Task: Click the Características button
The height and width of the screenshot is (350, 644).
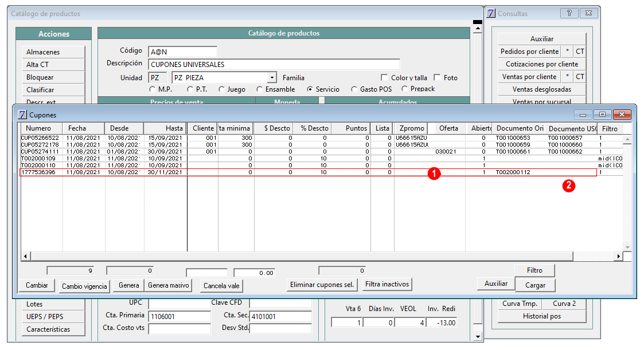Action: tap(53, 329)
